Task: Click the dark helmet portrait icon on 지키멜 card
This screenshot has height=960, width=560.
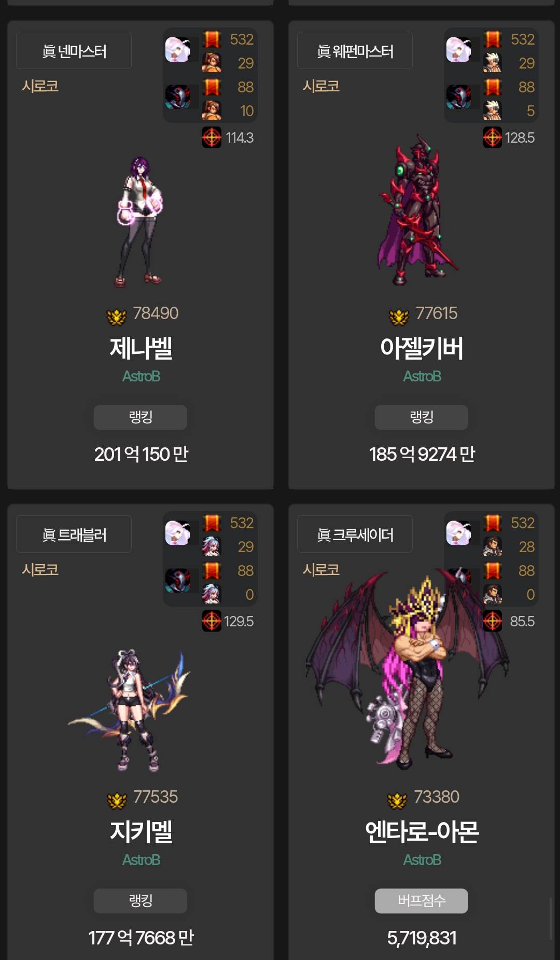Action: pos(177,580)
